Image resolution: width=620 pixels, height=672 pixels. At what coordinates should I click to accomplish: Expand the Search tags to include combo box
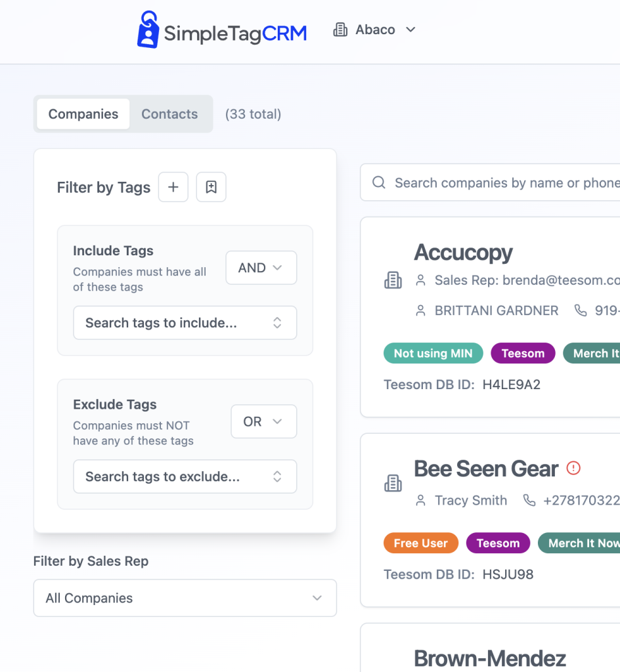click(x=185, y=323)
